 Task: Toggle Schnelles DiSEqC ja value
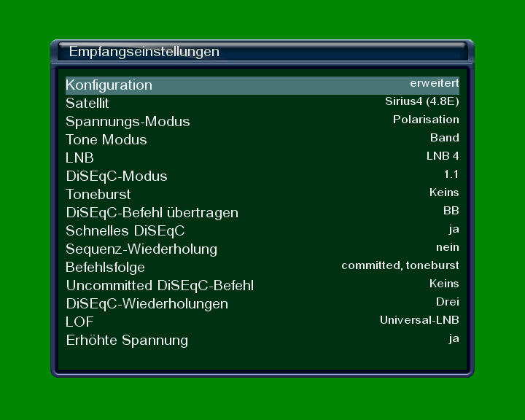tap(454, 229)
